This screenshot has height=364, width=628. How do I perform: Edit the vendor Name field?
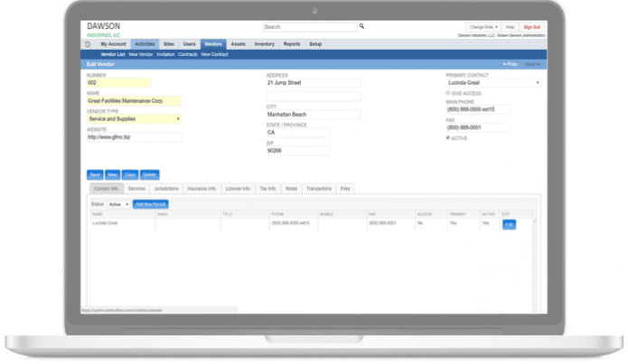pos(134,101)
